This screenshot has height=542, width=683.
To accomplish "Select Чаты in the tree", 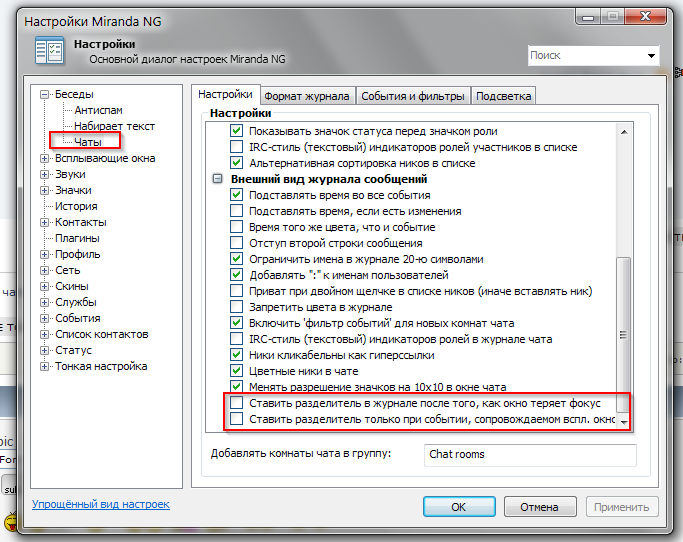I will tap(88, 142).
